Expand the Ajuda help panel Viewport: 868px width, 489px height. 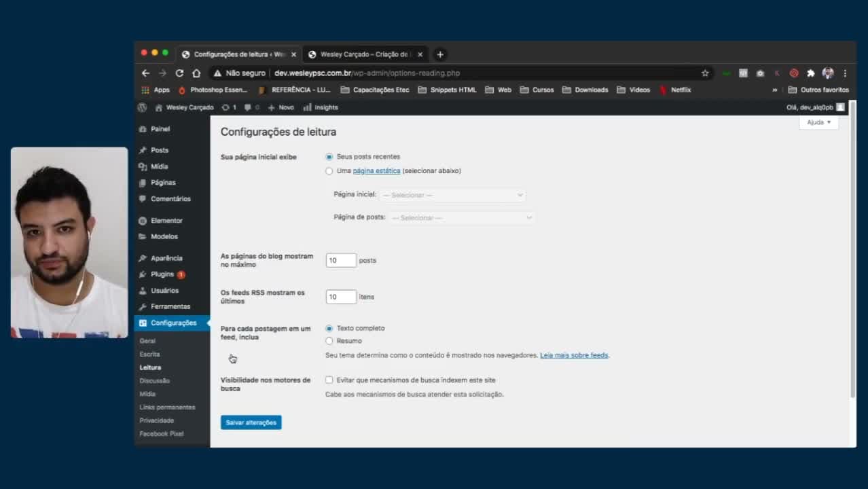(819, 122)
